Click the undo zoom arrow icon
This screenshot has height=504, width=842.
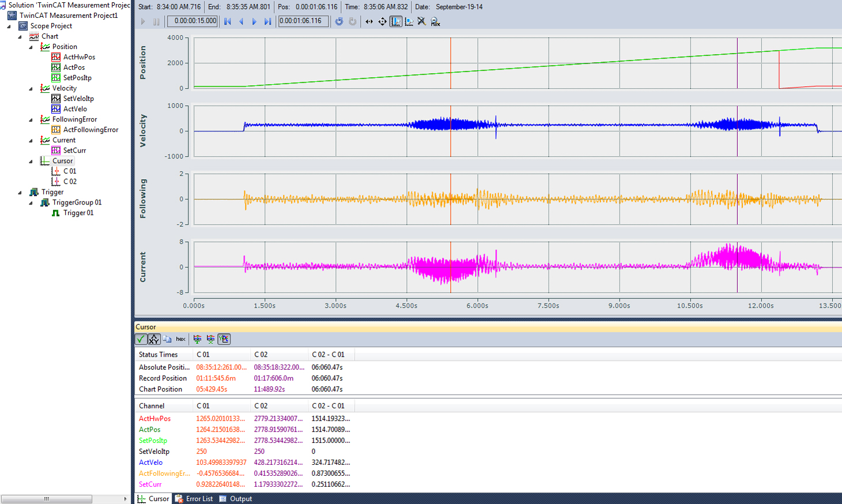[339, 21]
